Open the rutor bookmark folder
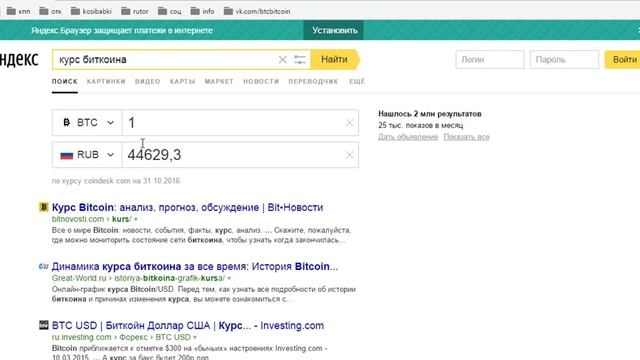640x360 pixels. [135, 11]
